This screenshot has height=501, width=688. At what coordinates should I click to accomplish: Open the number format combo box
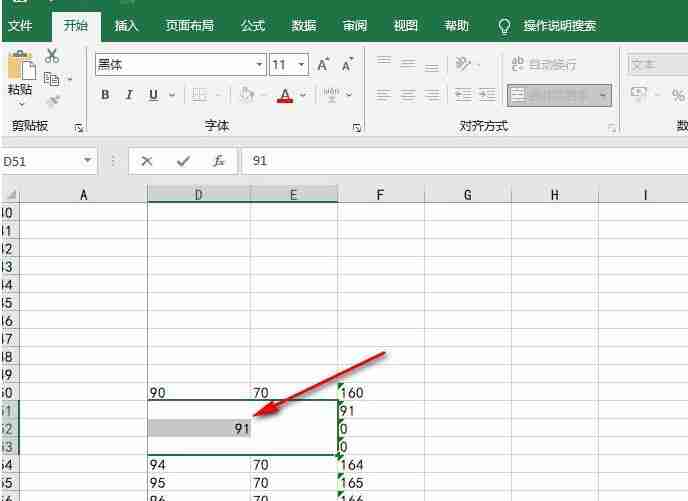[x=658, y=65]
